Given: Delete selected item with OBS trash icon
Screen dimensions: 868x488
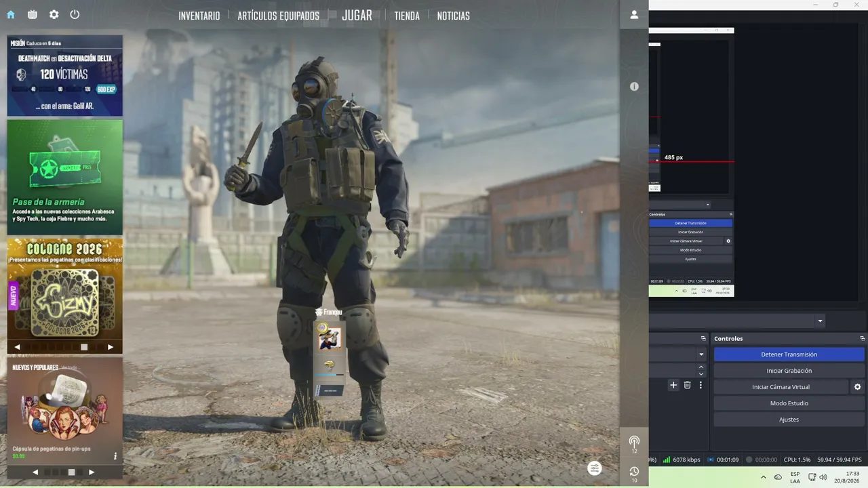Looking at the screenshot, I should pos(687,385).
